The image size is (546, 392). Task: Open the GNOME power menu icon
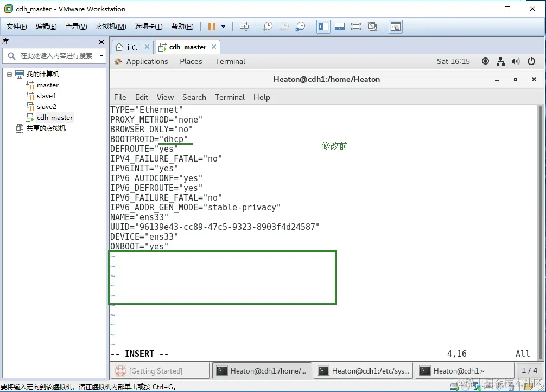click(531, 62)
